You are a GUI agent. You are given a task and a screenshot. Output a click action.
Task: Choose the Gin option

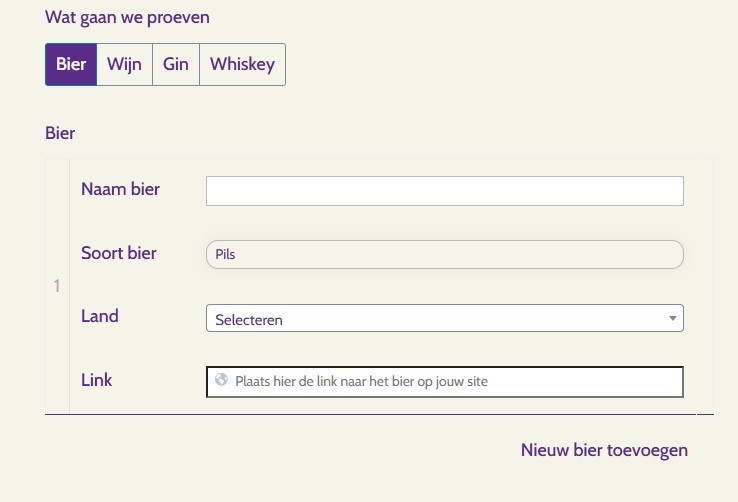pos(176,64)
